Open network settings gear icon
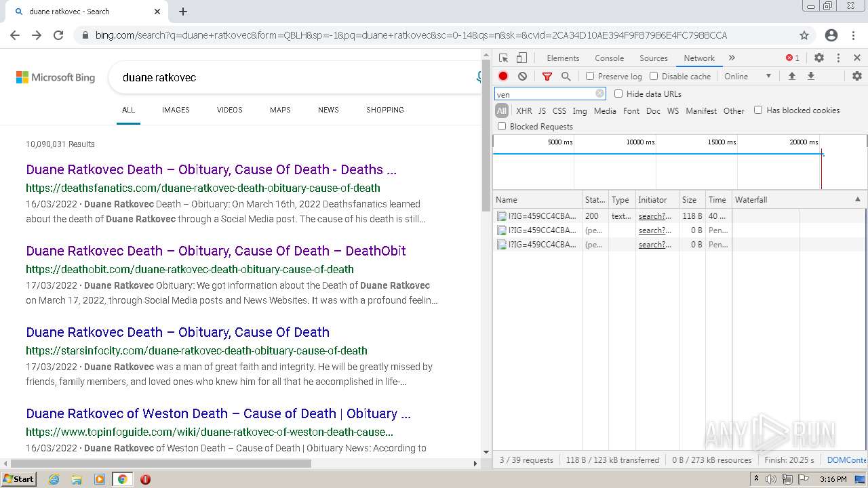This screenshot has height=488, width=868. point(856,77)
